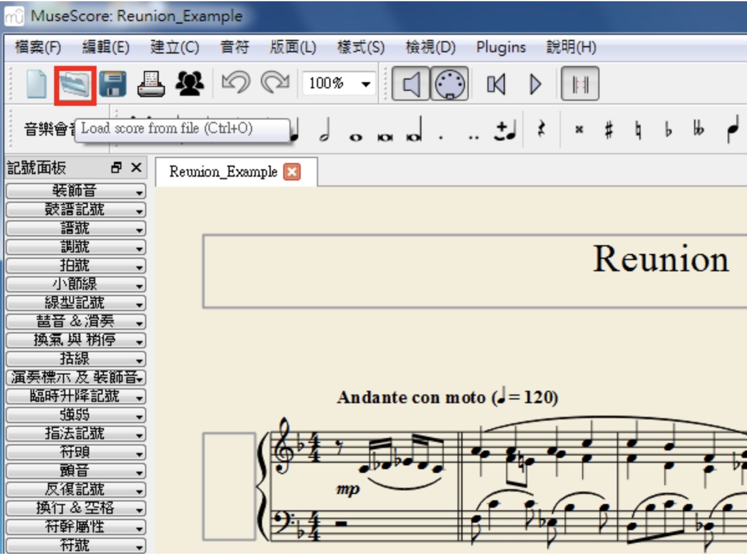The height and width of the screenshot is (560, 747).
Task: Toggle the 音樂會音 concert pitch button
Action: tap(49, 129)
